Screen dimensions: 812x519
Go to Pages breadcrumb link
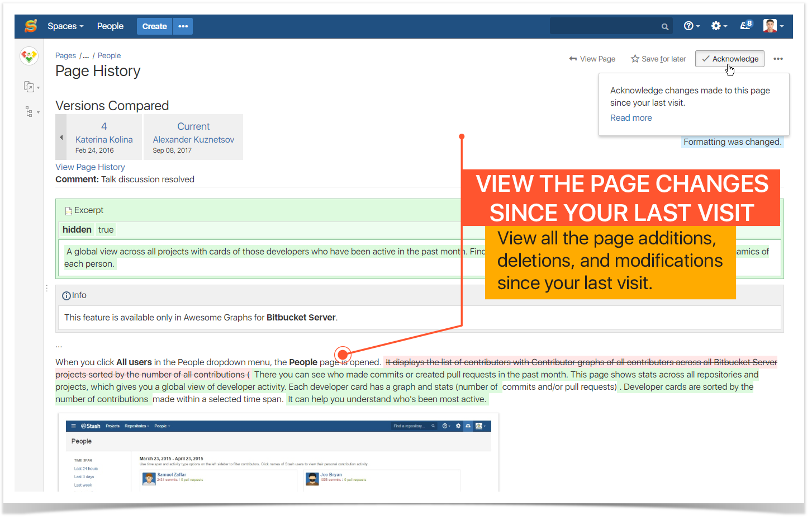65,55
